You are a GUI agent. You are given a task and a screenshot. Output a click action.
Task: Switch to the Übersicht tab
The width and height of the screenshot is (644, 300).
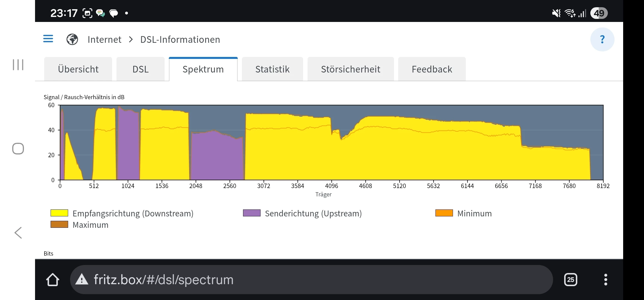click(78, 69)
